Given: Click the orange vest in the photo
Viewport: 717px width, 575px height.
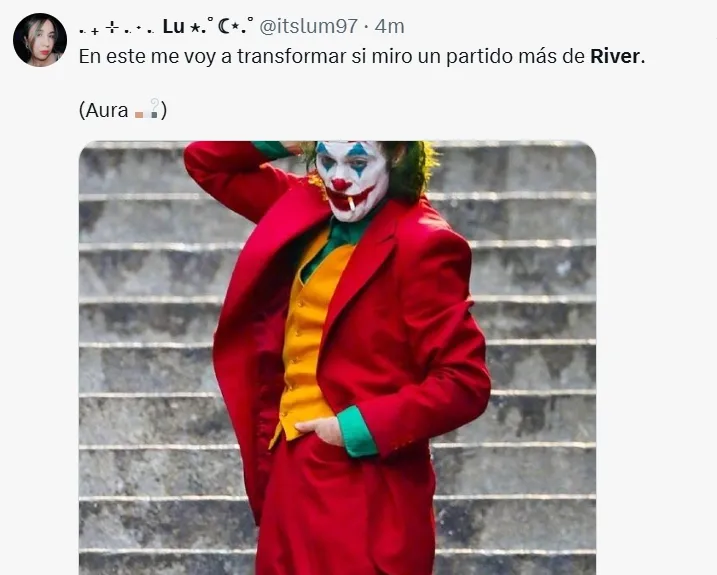Looking at the screenshot, I should [x=307, y=339].
